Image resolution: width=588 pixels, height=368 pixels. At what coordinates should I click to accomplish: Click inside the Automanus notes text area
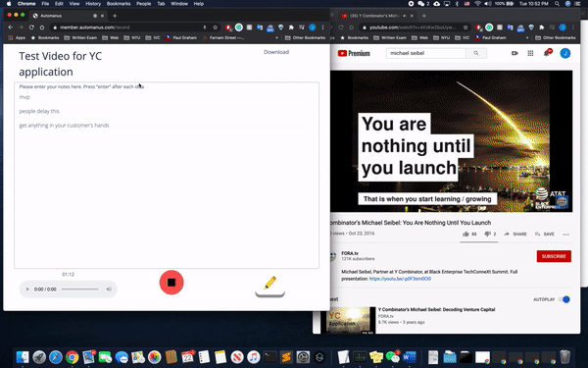(167, 176)
